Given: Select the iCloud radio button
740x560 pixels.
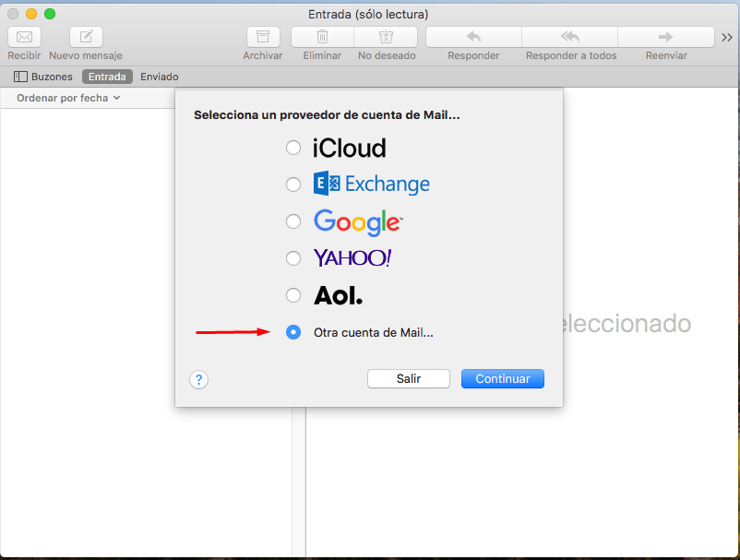Looking at the screenshot, I should click(293, 148).
